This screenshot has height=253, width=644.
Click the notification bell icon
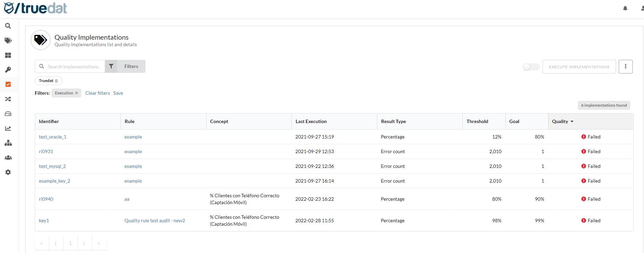pyautogui.click(x=625, y=8)
